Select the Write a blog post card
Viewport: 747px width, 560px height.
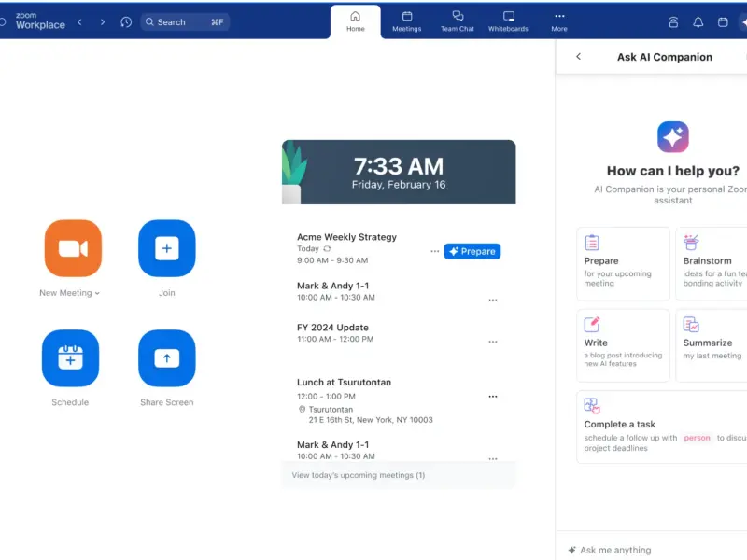pos(623,345)
